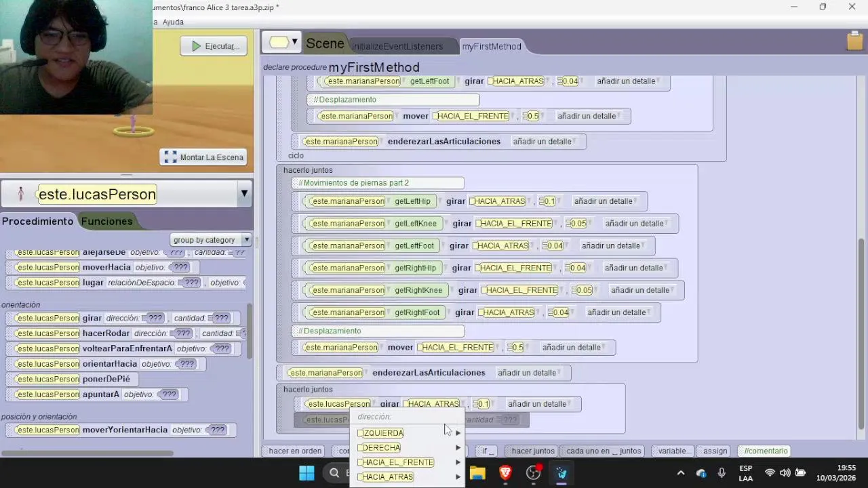This screenshot has height=488, width=868.
Task: Edit the lower Desplazamiento comment field
Action: click(x=378, y=331)
